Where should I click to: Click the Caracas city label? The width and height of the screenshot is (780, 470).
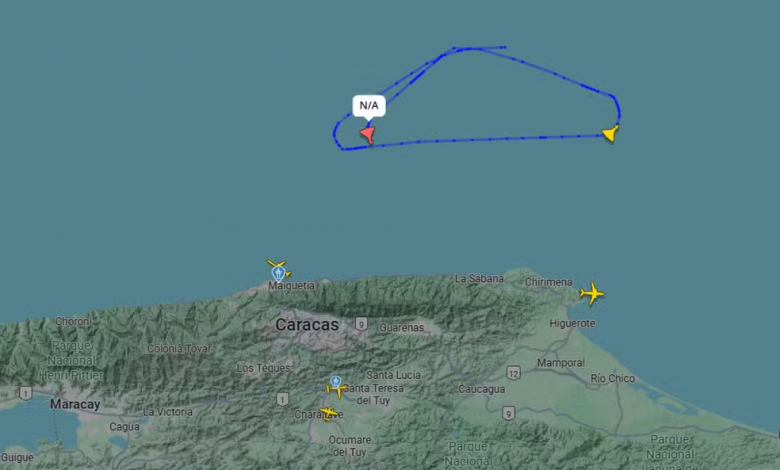(x=307, y=325)
